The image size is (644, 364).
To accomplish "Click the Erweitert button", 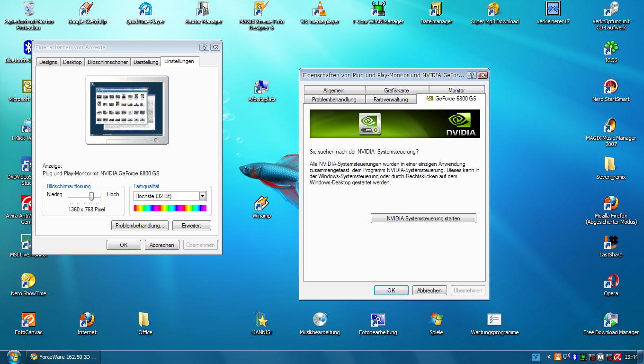I will [191, 226].
